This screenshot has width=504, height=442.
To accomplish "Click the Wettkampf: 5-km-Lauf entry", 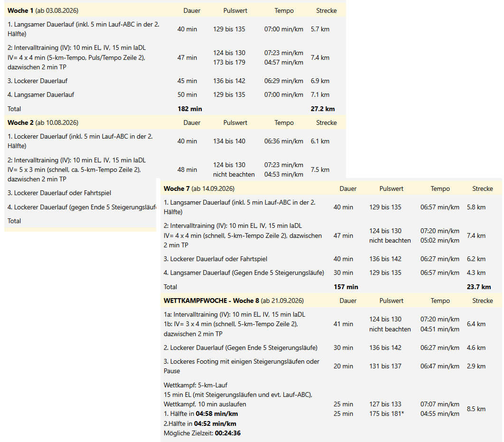I will coord(196,385).
